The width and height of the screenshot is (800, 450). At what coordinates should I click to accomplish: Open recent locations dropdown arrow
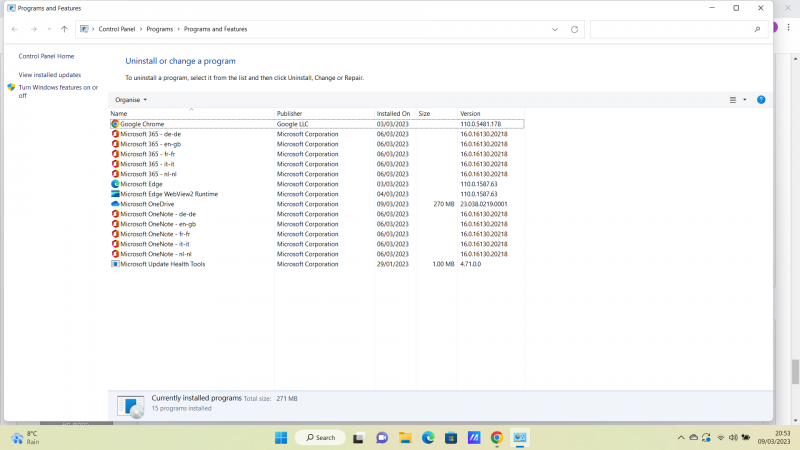coord(49,29)
